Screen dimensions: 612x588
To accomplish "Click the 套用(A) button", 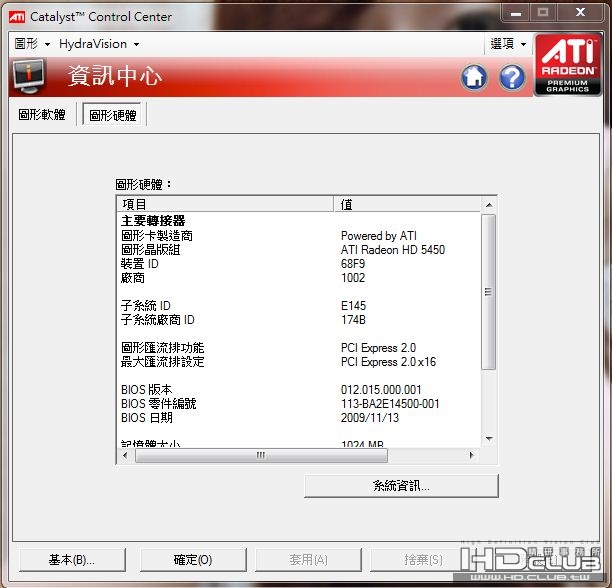I will point(308,560).
